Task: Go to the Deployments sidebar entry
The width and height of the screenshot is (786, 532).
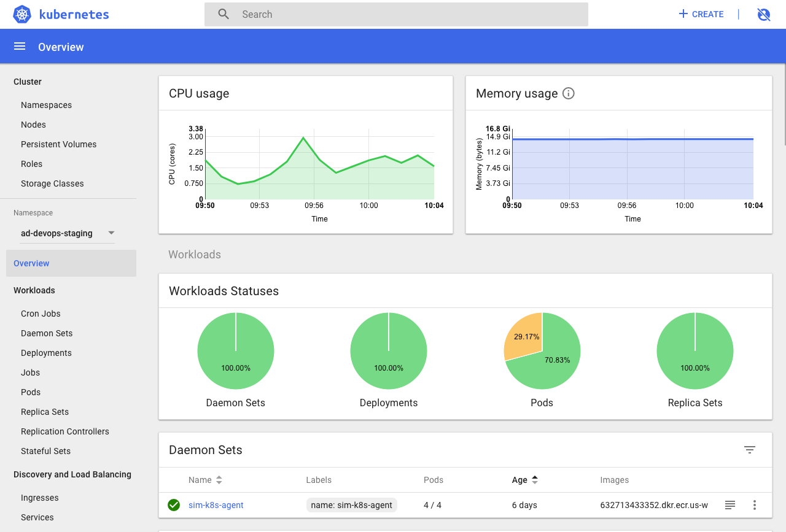Action: [46, 353]
